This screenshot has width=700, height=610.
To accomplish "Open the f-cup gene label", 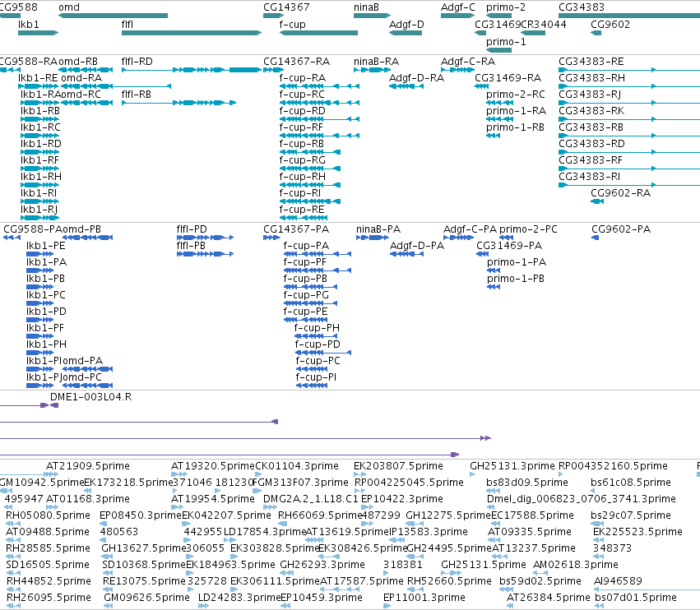I will [292, 24].
